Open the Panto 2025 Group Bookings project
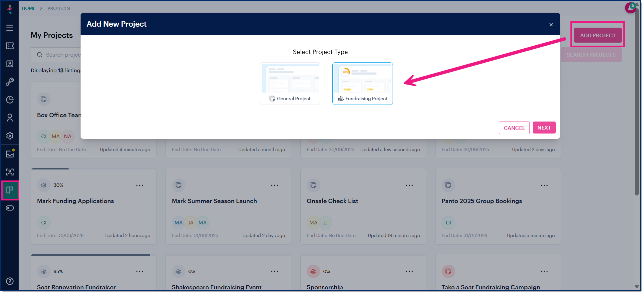 482,201
